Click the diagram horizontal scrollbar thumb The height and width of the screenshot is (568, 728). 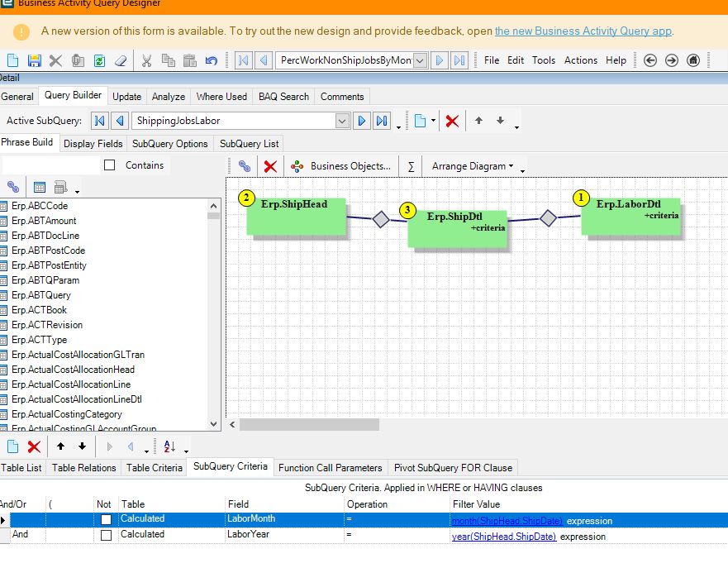(x=309, y=424)
